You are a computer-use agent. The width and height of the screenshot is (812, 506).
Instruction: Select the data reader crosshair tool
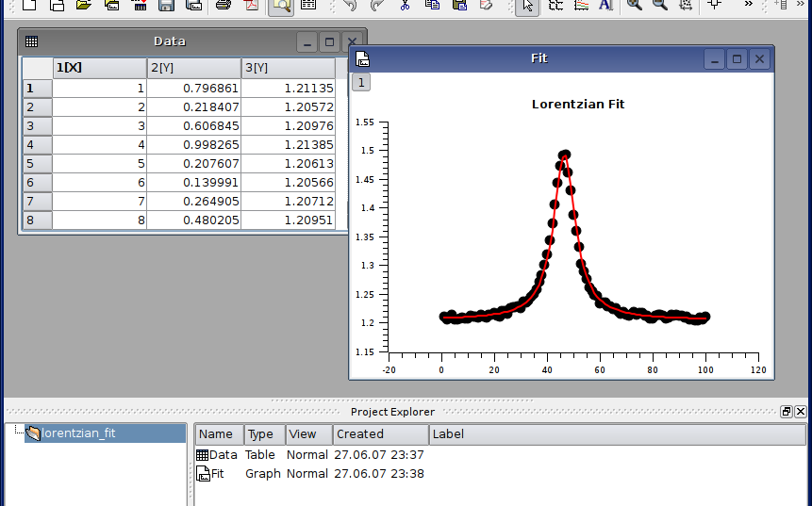[x=715, y=5]
